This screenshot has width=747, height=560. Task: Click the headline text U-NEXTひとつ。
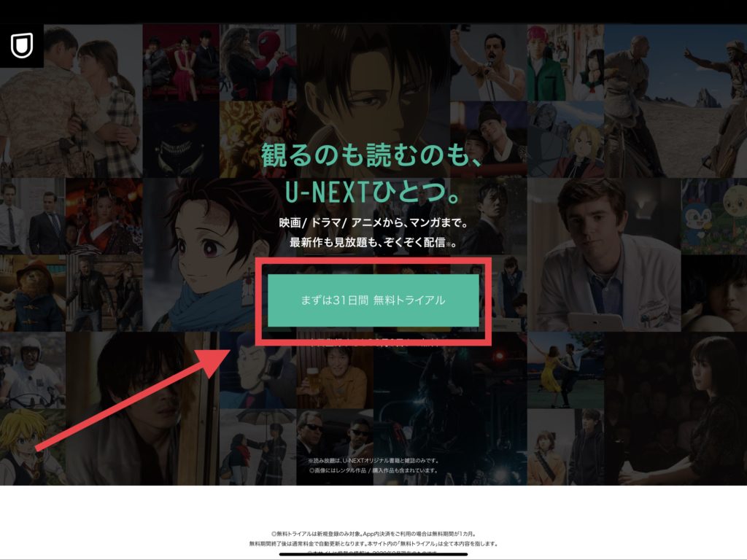[373, 192]
